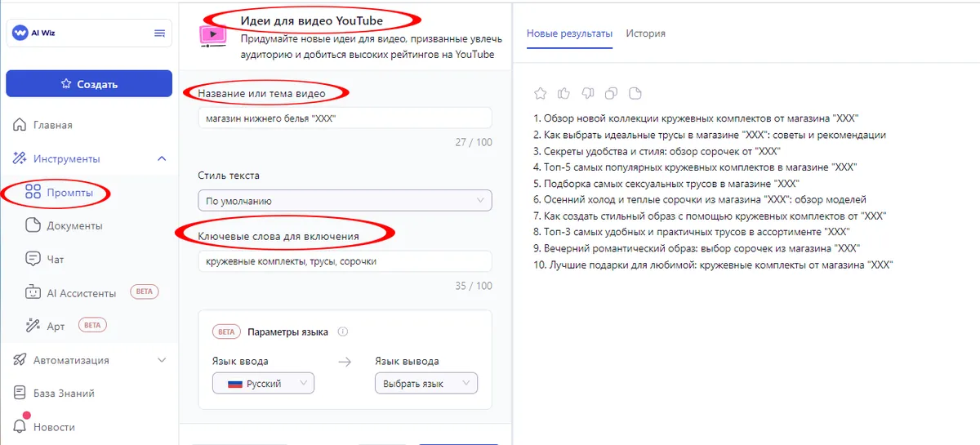Click the star icon inside Создать button
Viewport: 980px width, 445px height.
pos(66,84)
